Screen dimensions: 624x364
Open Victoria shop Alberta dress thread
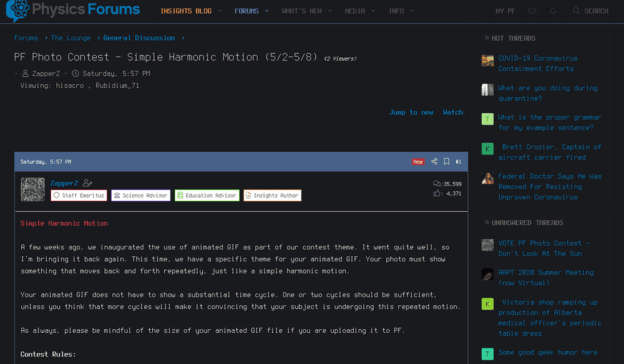point(550,318)
